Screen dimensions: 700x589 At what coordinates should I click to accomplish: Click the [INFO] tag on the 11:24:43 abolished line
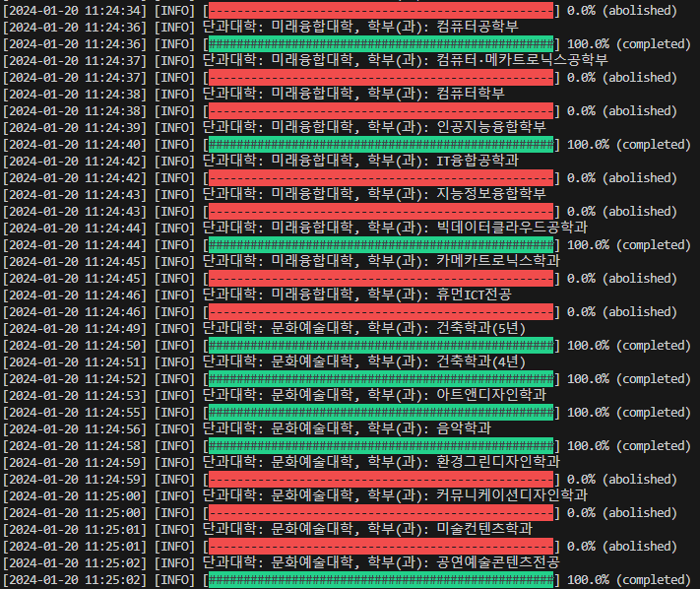(x=174, y=212)
